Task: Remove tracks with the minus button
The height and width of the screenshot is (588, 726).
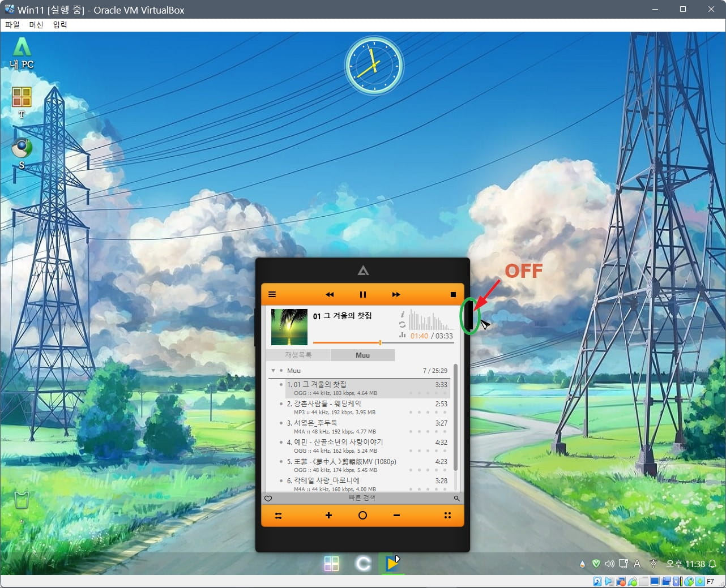Action: click(x=396, y=515)
